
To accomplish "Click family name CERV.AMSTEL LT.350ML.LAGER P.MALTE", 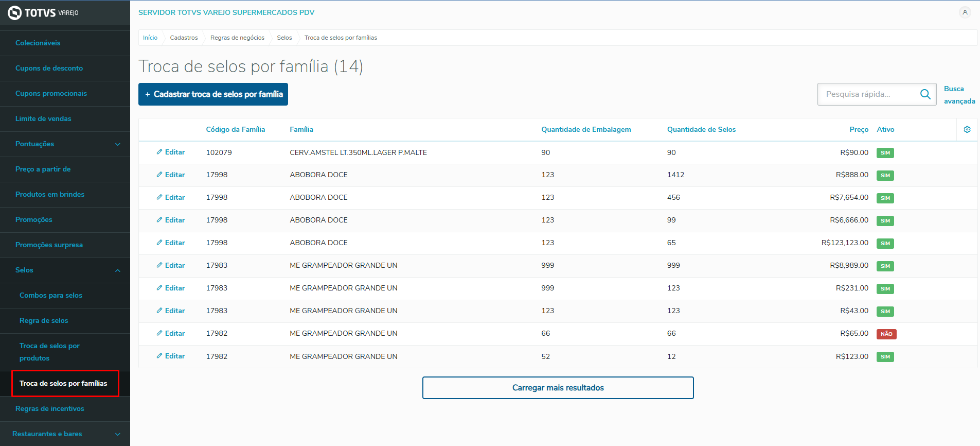I will [359, 153].
